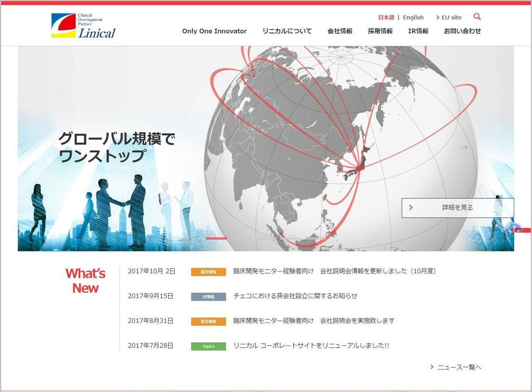
Task: Switch language to English
Action: (413, 17)
